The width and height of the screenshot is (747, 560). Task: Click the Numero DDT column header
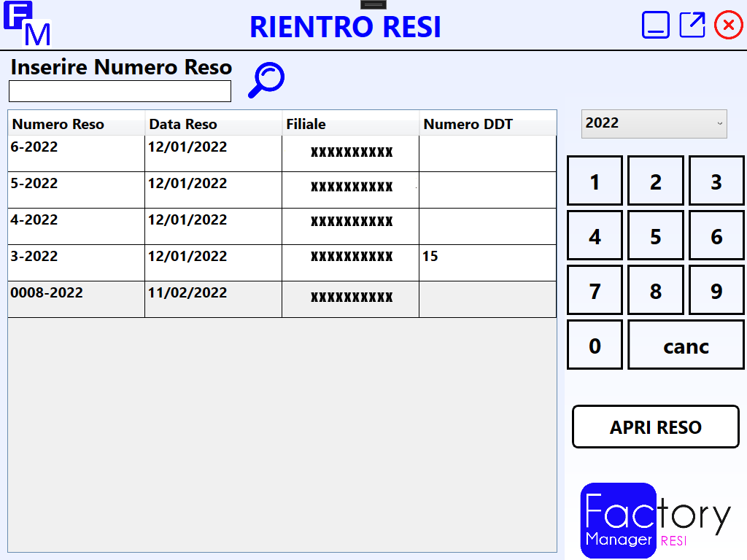click(487, 124)
